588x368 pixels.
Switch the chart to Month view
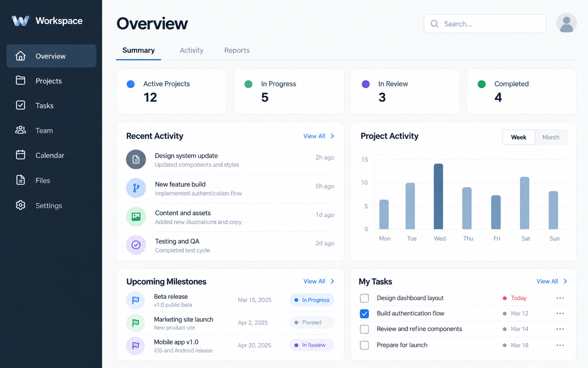551,137
